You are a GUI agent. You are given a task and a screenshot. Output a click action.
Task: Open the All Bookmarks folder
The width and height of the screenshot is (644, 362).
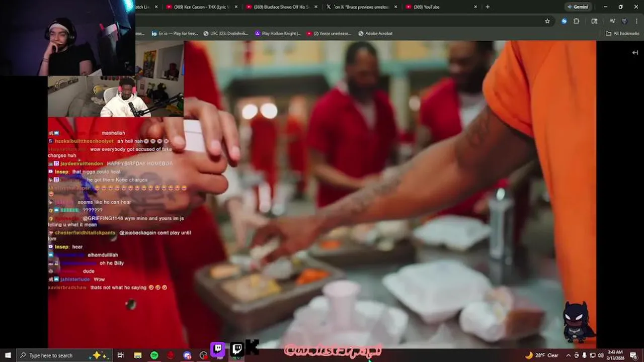click(622, 34)
